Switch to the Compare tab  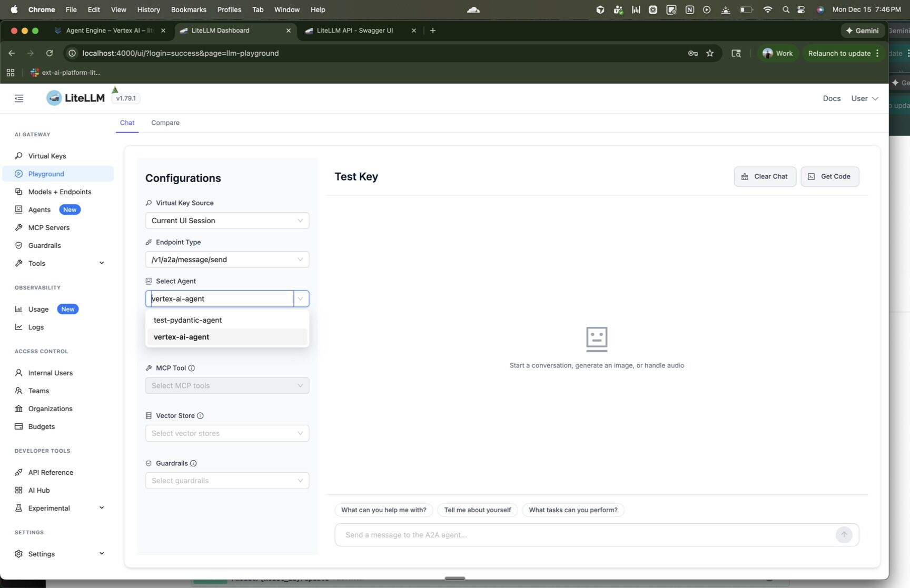coord(165,123)
